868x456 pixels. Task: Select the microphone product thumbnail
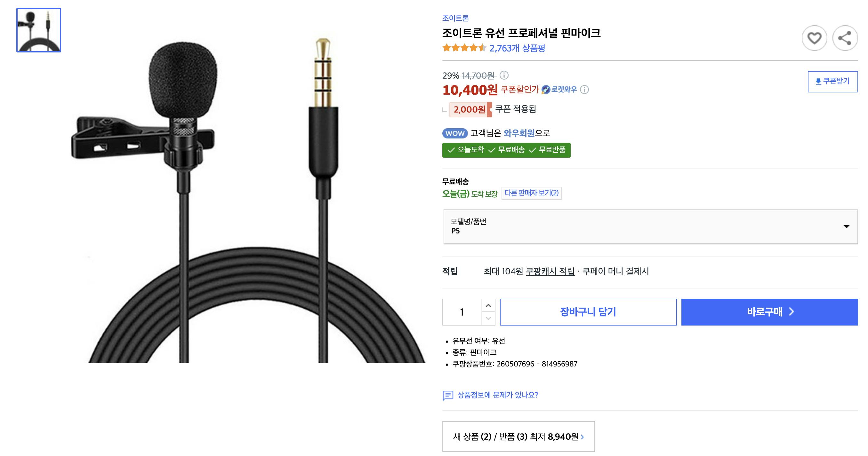click(39, 30)
